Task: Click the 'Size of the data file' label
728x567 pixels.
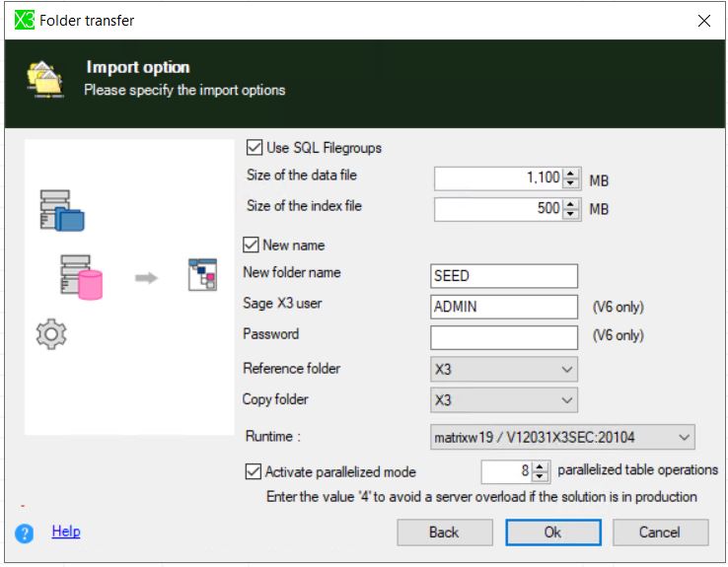Action: (x=302, y=175)
